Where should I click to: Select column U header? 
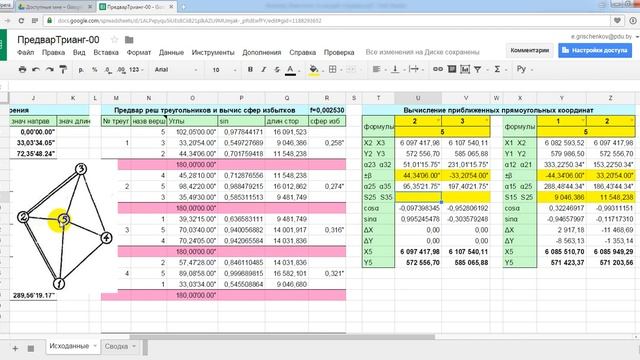tap(418, 98)
